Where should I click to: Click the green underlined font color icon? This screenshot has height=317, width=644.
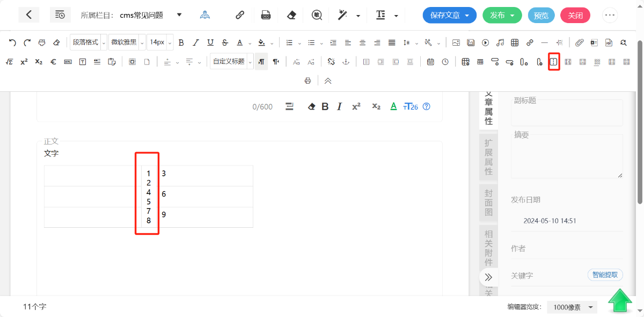[393, 106]
